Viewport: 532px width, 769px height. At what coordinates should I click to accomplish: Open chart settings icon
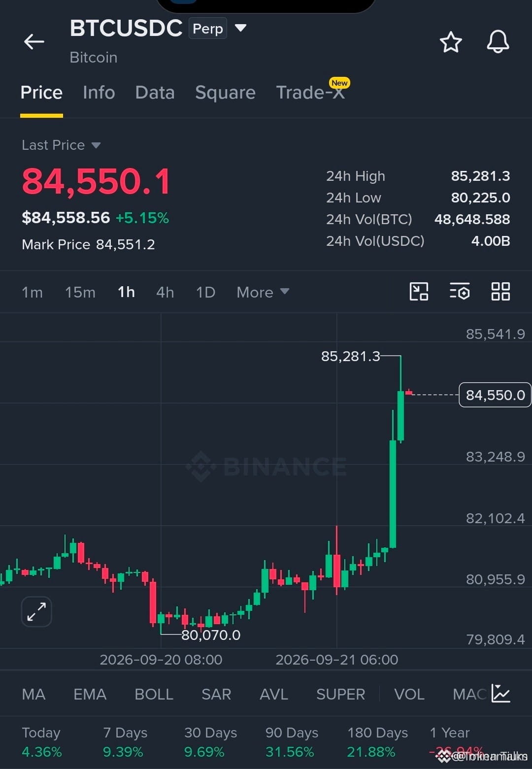point(460,292)
